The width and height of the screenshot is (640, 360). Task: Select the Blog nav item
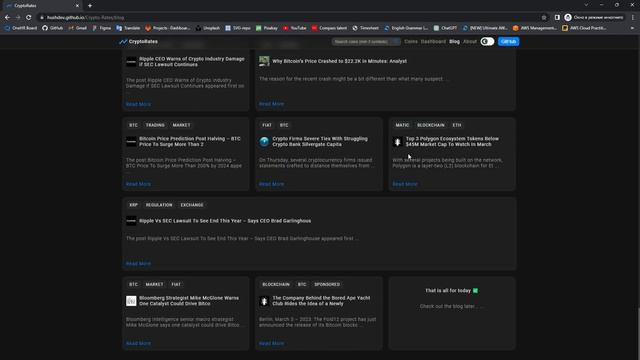pos(454,42)
